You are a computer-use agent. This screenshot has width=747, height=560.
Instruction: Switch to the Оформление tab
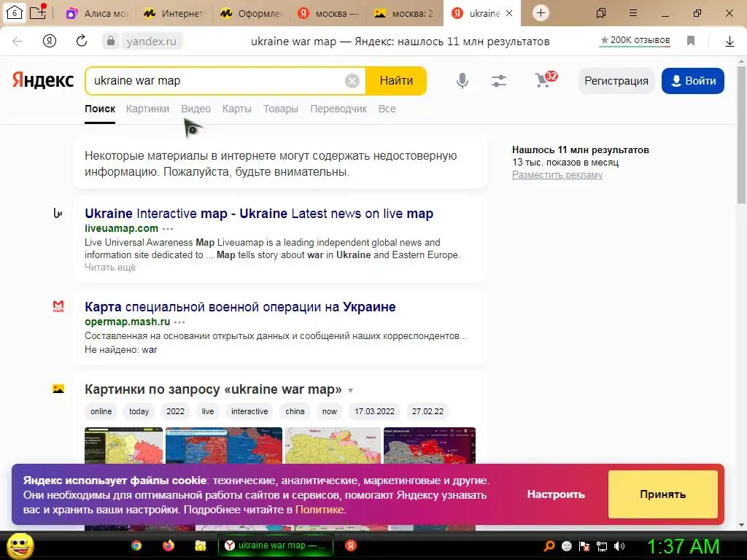coord(251,13)
